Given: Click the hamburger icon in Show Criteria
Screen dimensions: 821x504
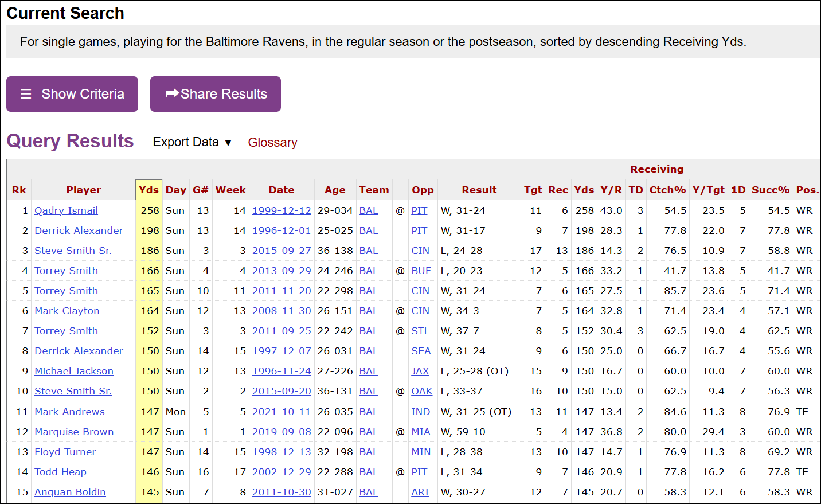Looking at the screenshot, I should [x=26, y=94].
